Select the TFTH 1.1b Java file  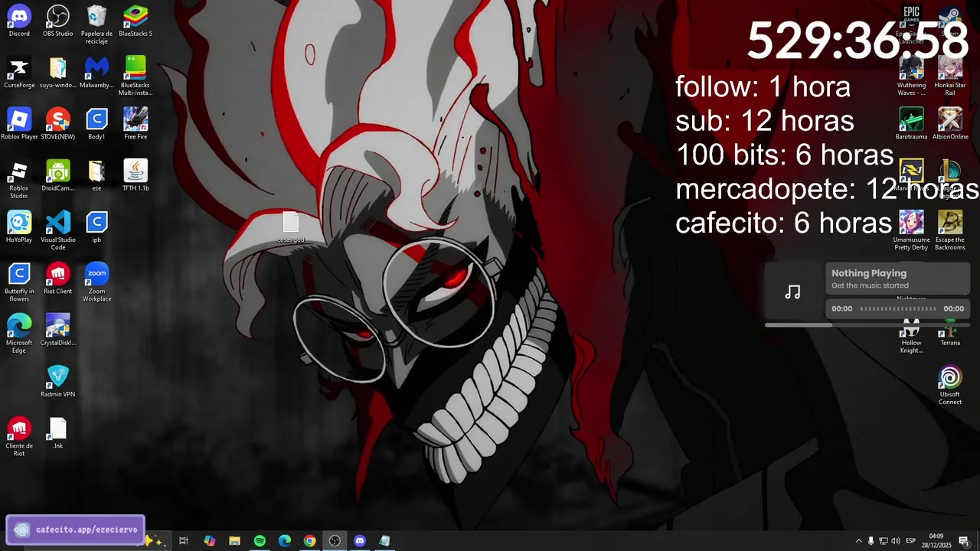click(136, 176)
